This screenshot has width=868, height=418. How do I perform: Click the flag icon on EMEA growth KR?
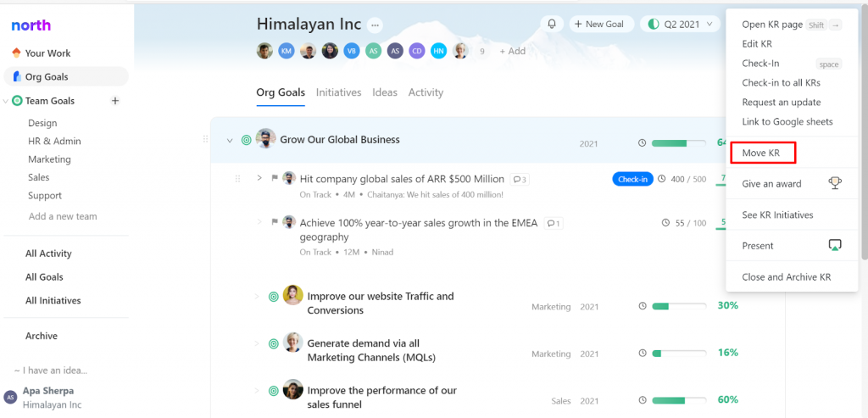point(274,222)
